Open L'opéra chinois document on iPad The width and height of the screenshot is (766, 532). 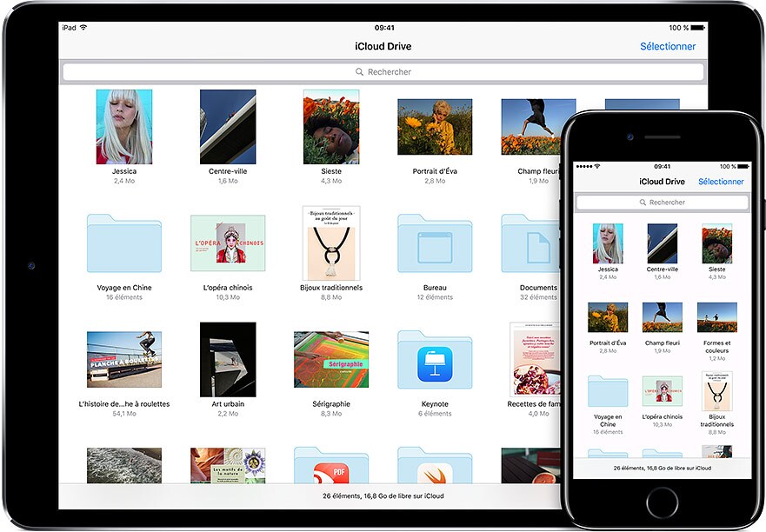[228, 243]
